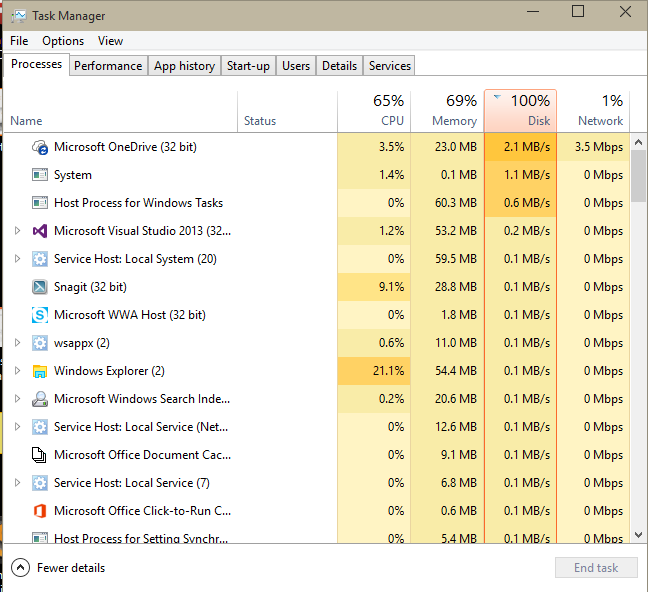Click the wsappx gear icon

coord(40,343)
